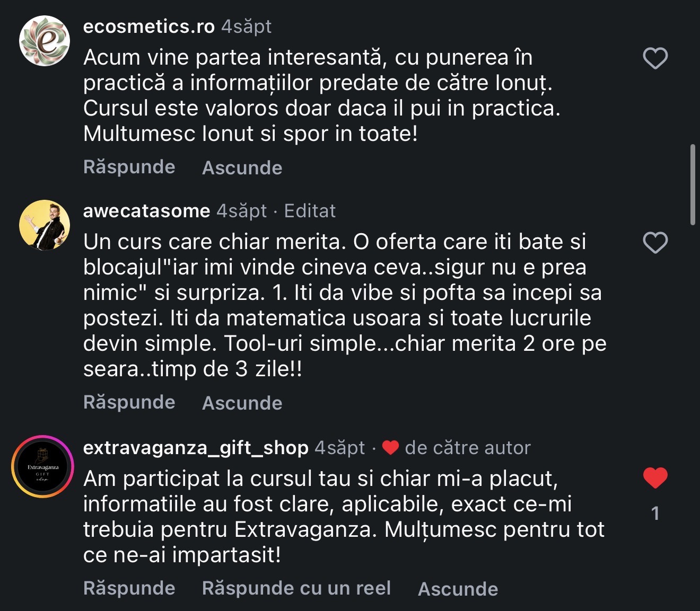
Task: Hide awecatasome comment with Ascunde
Action: tap(242, 403)
